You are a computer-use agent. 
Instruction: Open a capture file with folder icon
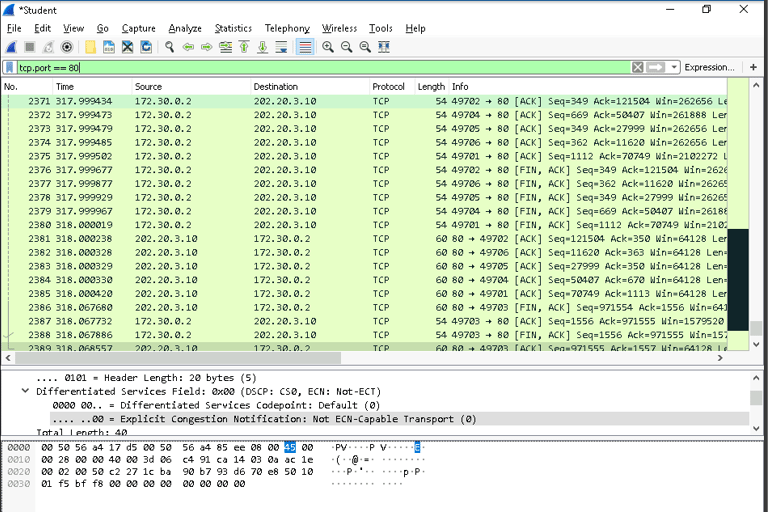click(90, 47)
